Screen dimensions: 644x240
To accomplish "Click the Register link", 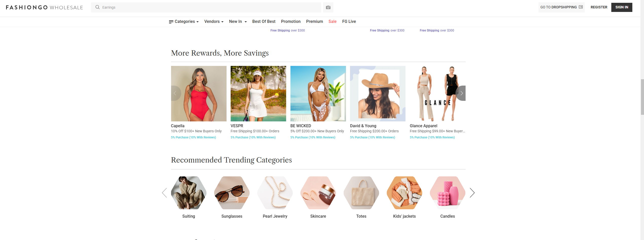I will (x=599, y=7).
